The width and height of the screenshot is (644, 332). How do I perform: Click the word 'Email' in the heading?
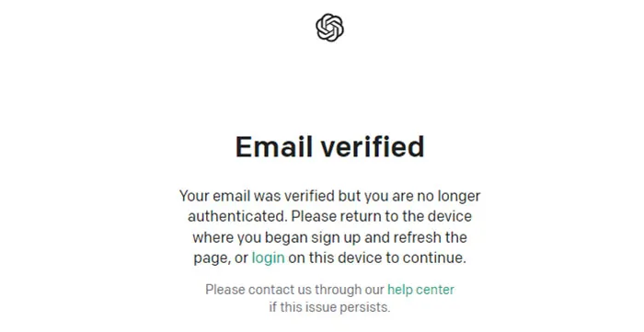click(x=273, y=146)
